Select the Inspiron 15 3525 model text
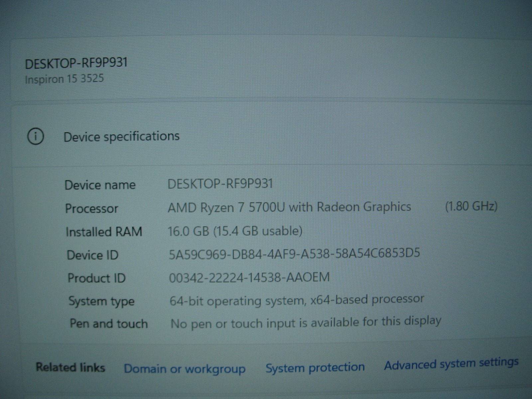The image size is (532, 399). [x=64, y=79]
